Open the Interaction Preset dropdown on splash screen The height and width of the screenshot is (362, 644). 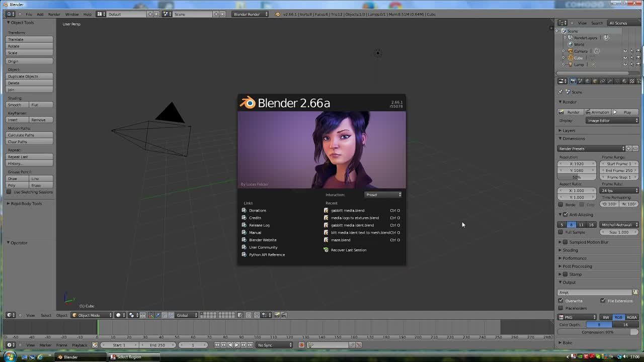(382, 195)
